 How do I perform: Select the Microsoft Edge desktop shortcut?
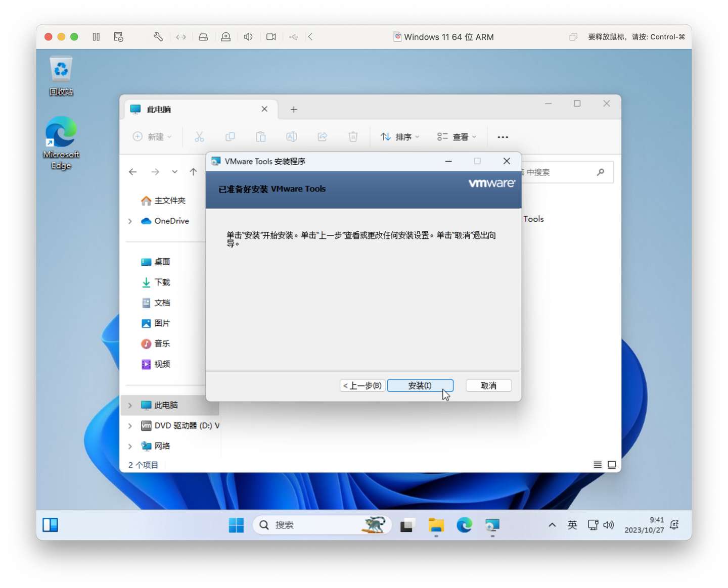[61, 143]
